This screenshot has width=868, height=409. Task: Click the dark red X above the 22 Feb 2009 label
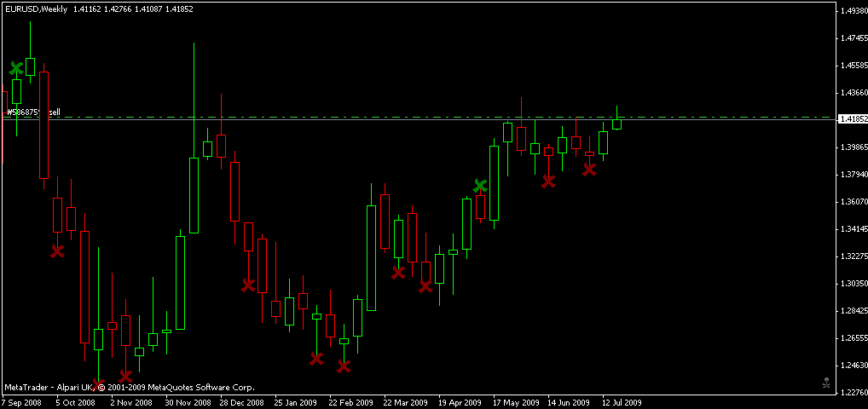coord(344,366)
